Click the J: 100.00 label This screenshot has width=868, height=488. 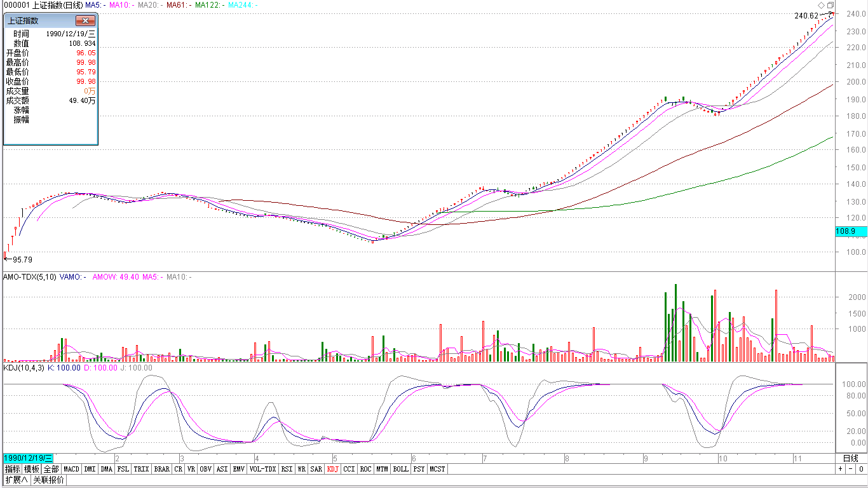(x=137, y=368)
